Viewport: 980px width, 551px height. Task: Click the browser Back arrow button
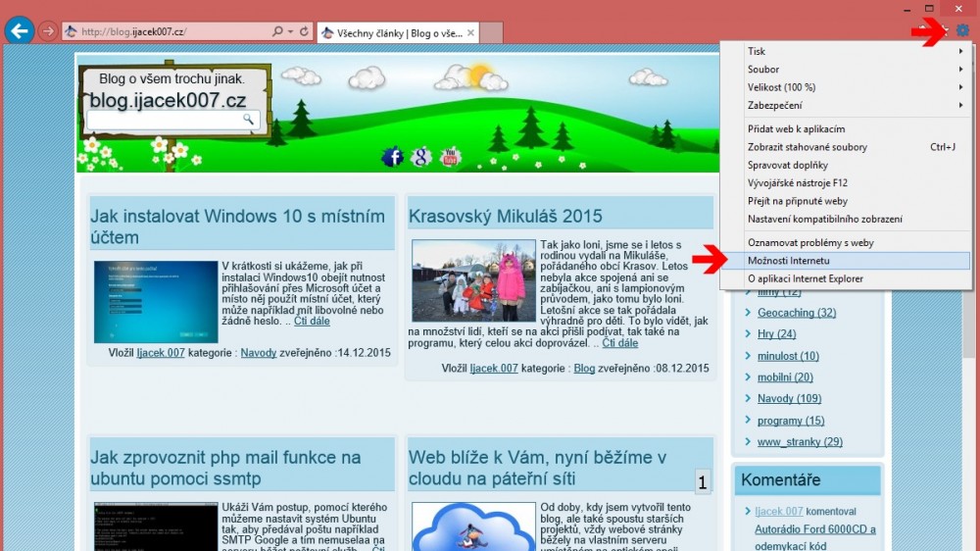click(x=19, y=30)
